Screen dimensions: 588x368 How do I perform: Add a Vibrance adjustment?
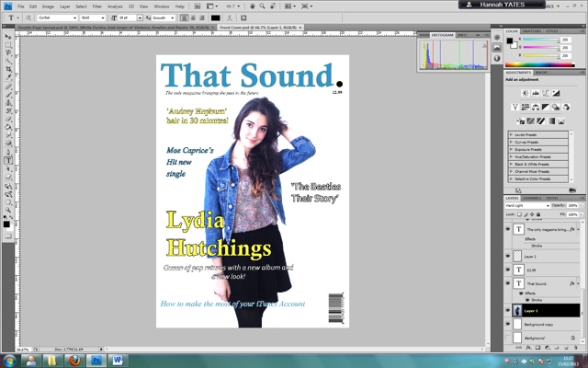point(515,108)
